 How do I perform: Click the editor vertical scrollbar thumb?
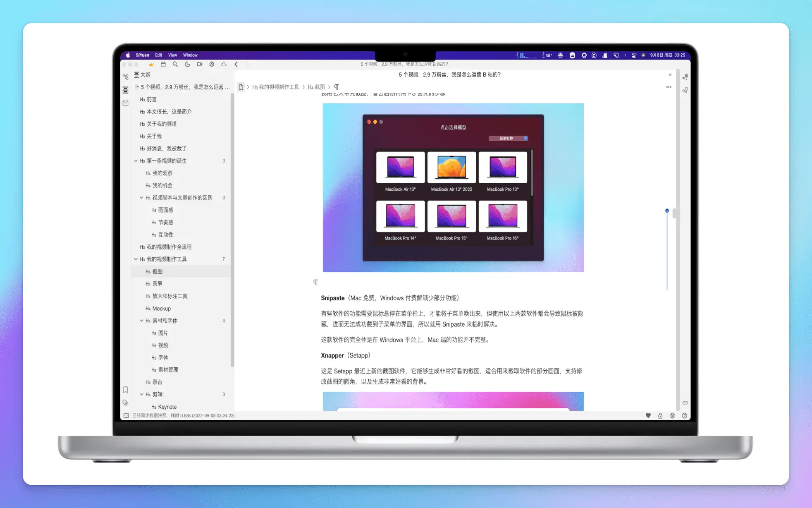674,213
